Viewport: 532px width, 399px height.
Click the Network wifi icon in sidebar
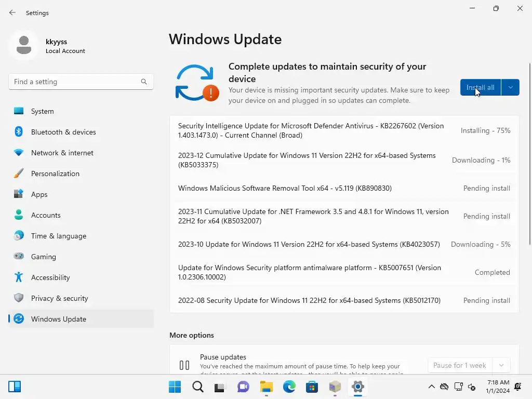click(x=19, y=152)
